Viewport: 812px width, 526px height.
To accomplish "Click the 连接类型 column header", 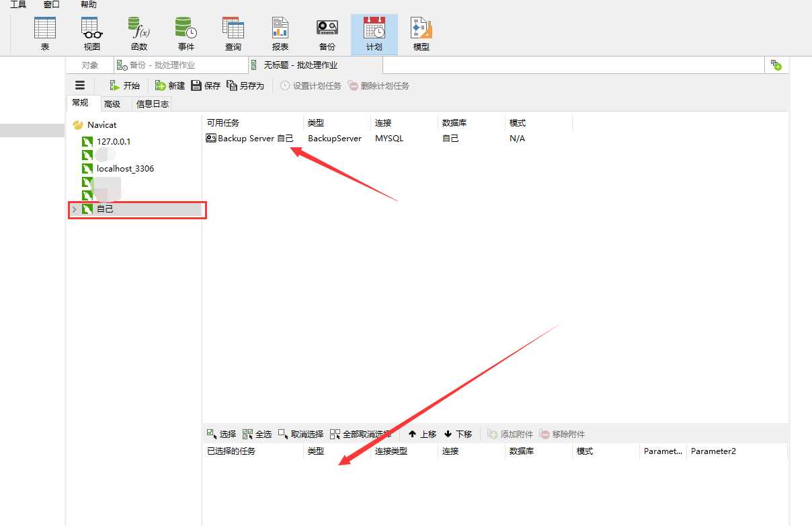I will (x=404, y=451).
